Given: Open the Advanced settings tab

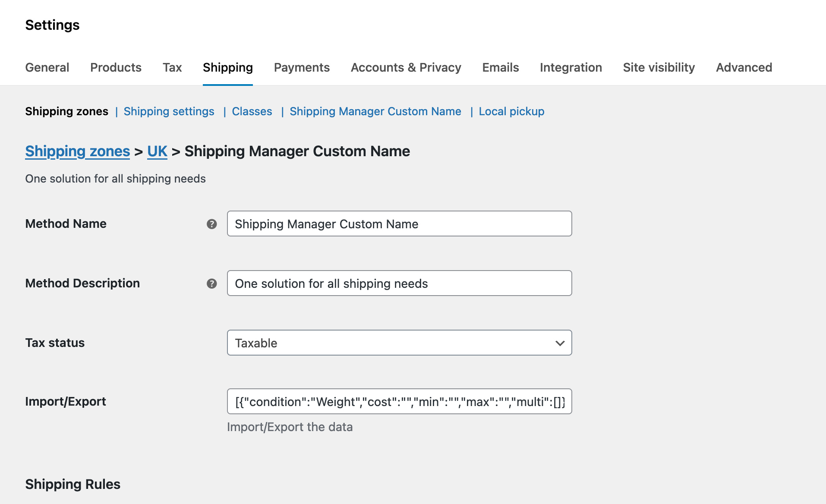Looking at the screenshot, I should pyautogui.click(x=744, y=67).
